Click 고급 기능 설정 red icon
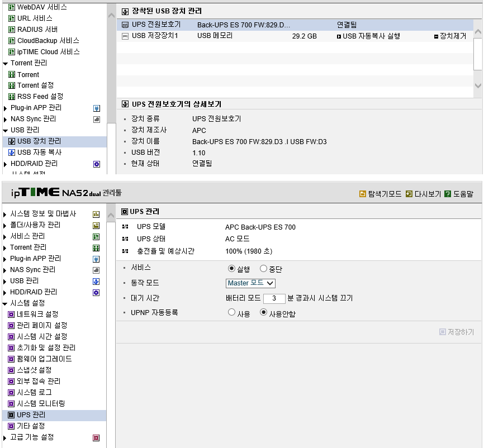484x448 pixels. tap(96, 437)
